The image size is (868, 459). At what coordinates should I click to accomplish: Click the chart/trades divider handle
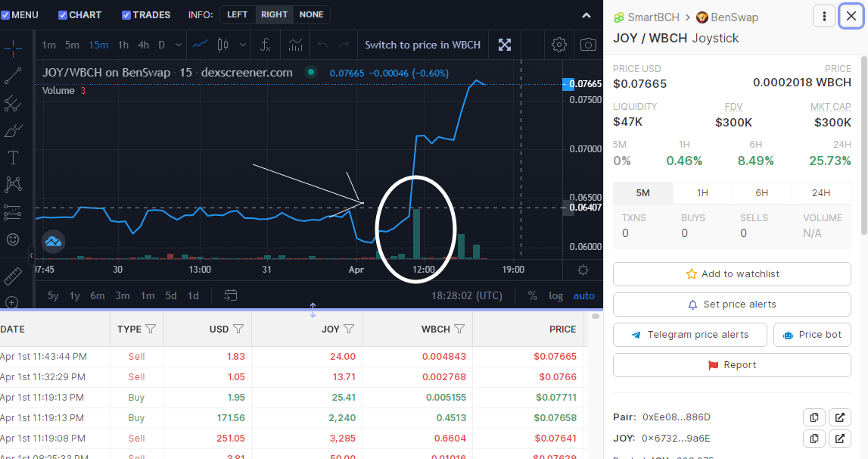point(313,310)
